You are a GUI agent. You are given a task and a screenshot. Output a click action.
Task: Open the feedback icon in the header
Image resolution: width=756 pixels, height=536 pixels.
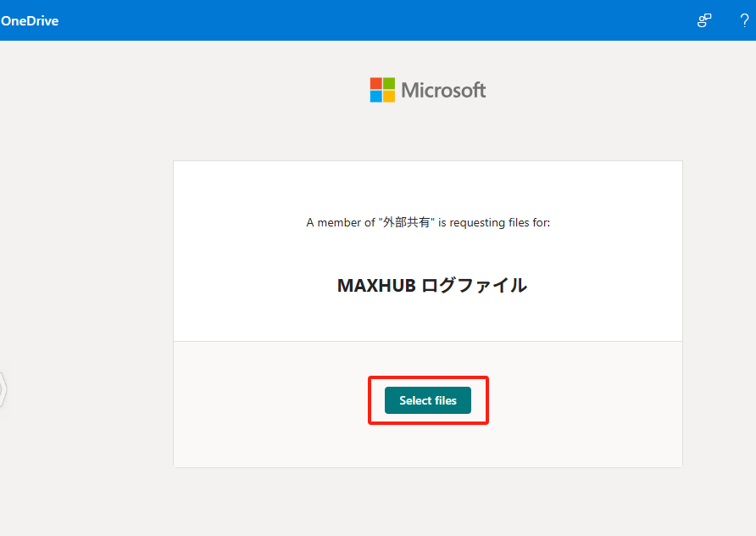coord(704,20)
